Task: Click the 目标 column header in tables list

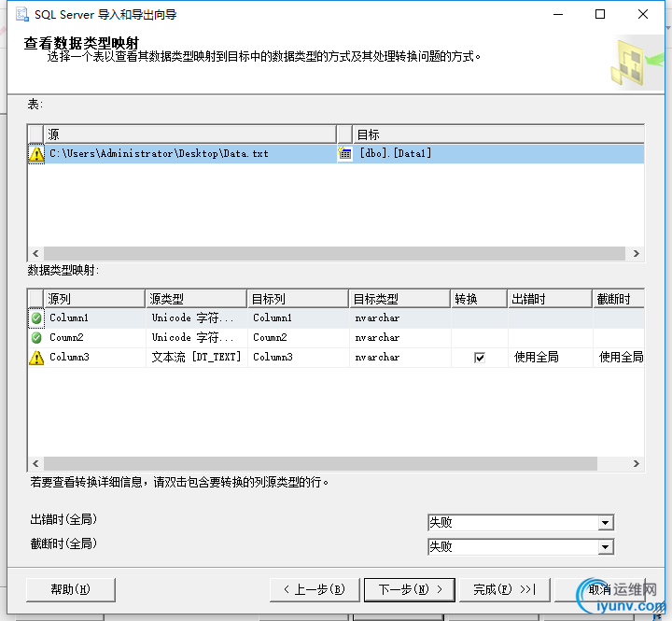Action: [498, 134]
